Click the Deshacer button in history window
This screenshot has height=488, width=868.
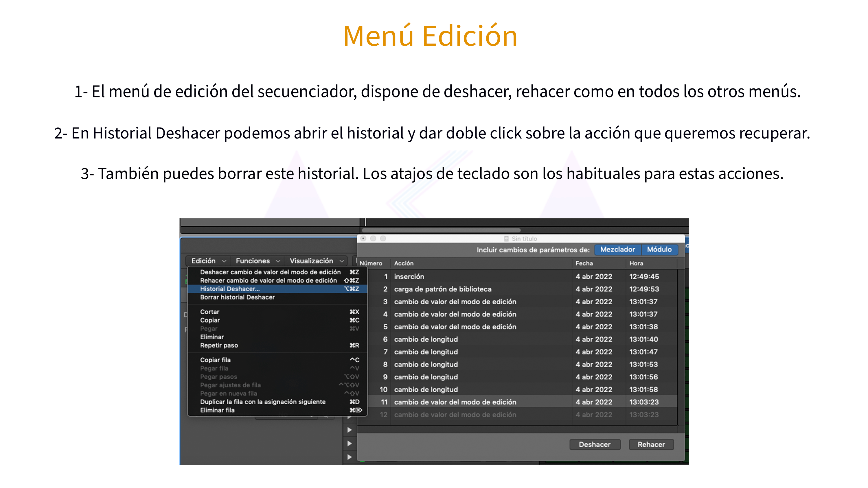[595, 445]
